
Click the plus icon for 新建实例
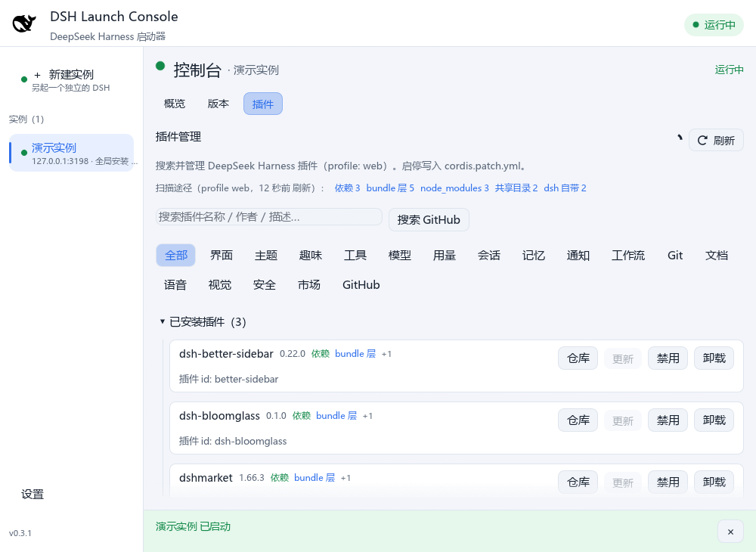tap(37, 75)
